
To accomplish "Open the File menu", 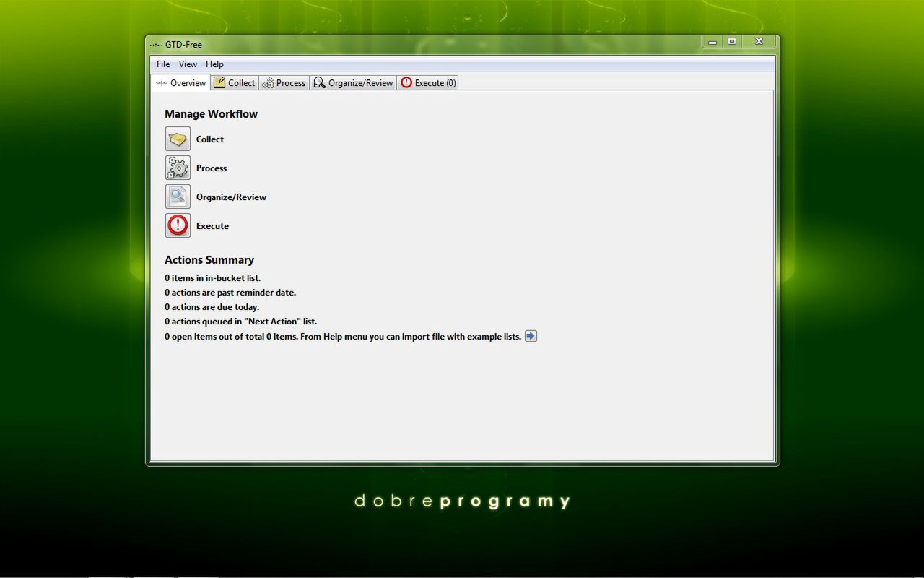I will click(x=163, y=64).
